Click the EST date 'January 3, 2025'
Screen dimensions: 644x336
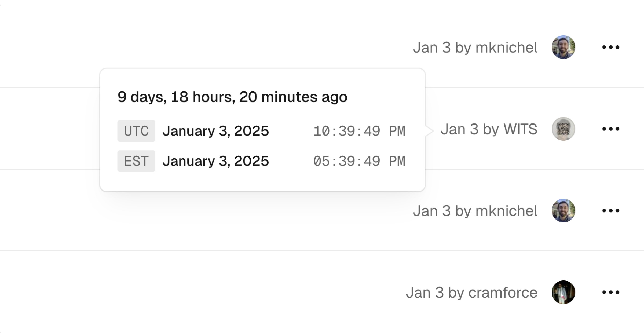[x=215, y=161]
